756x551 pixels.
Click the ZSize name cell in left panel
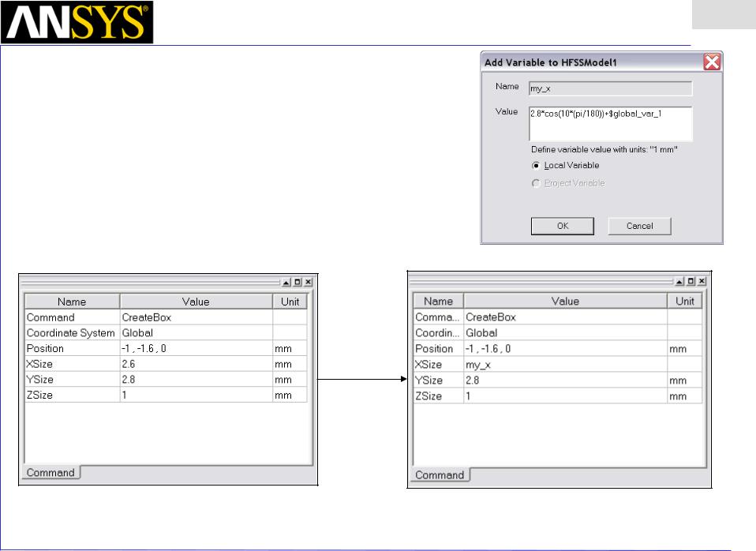[72, 395]
